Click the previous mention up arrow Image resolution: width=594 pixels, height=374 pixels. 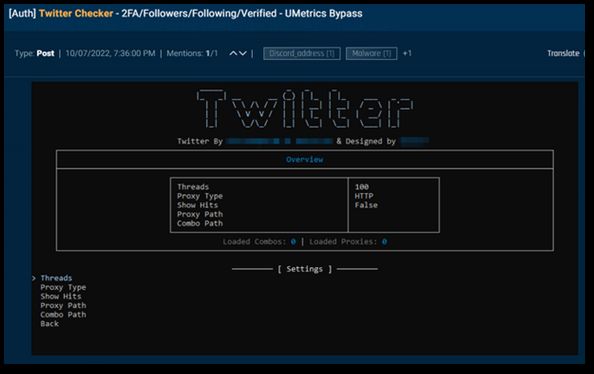pos(233,53)
